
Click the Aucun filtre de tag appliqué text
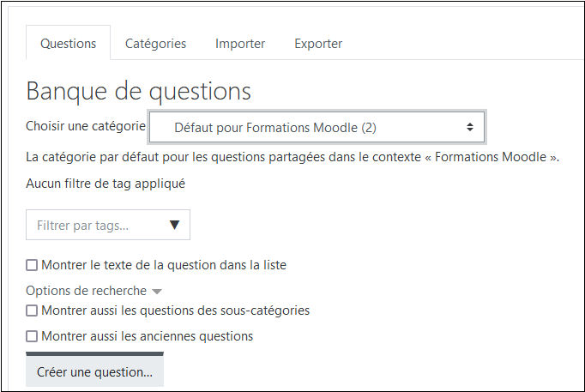pos(106,183)
